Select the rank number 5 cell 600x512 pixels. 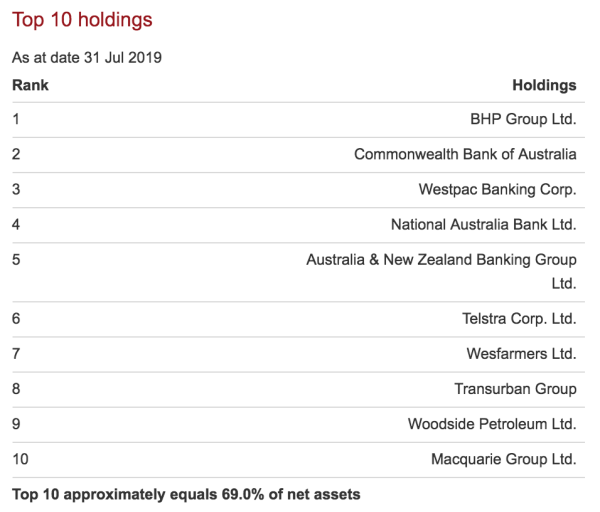(x=16, y=260)
